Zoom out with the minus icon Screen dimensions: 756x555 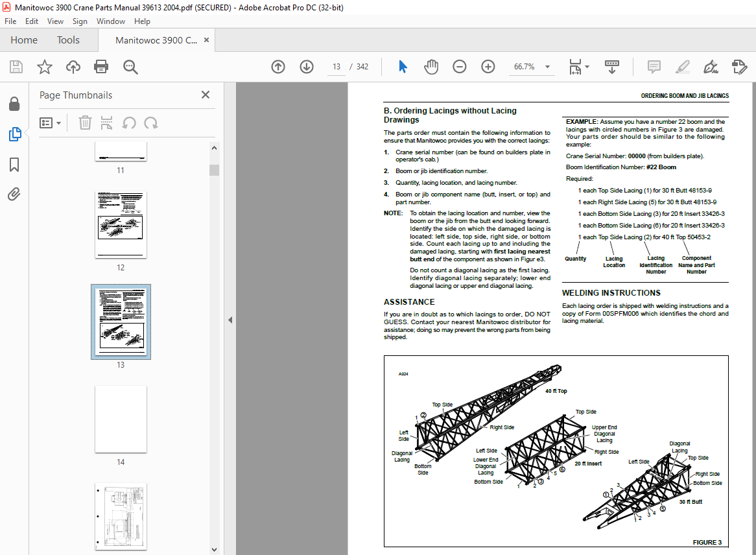460,67
